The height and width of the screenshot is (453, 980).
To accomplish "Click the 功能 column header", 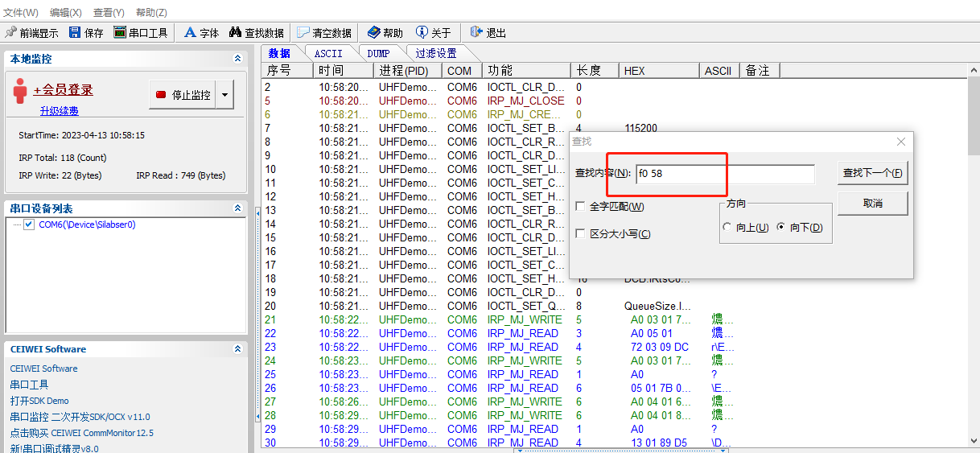I will (527, 71).
